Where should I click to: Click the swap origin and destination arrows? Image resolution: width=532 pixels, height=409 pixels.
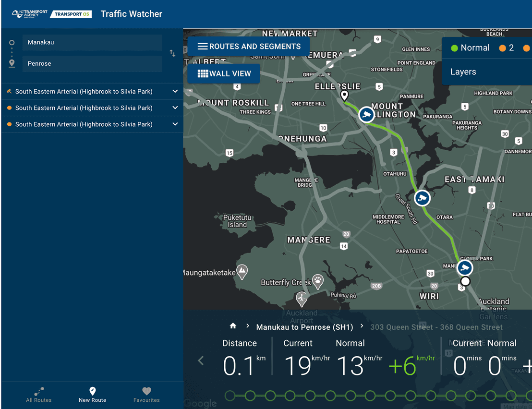(x=172, y=53)
